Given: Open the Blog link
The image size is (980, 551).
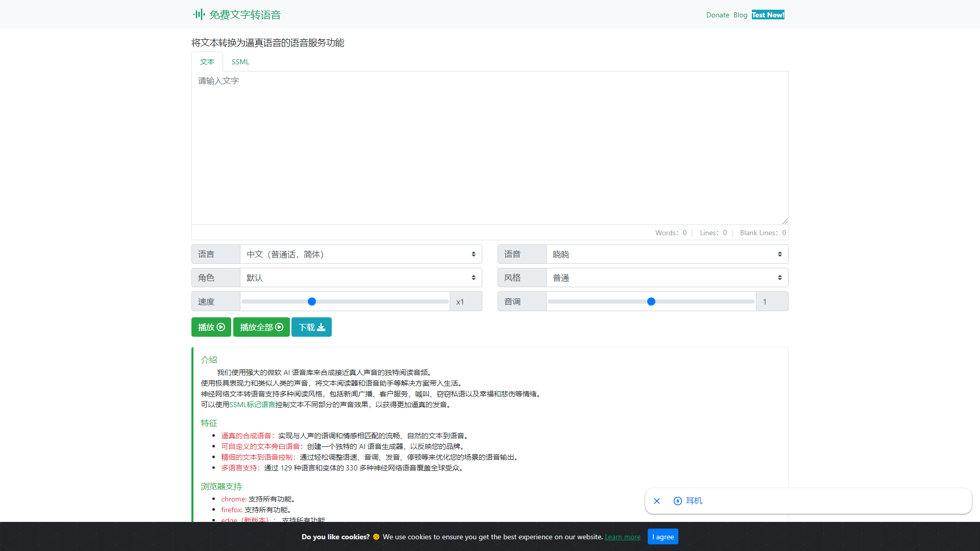Looking at the screenshot, I should [x=740, y=15].
